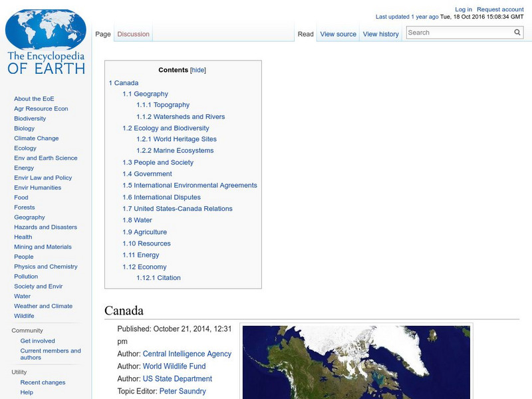The width and height of the screenshot is (532, 399).
Task: Open Env and Earth Science sidebar link
Action: [45, 158]
